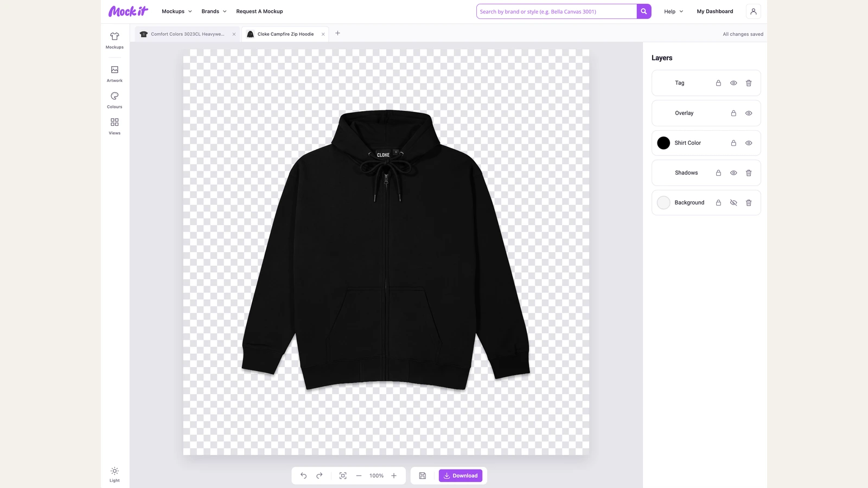
Task: Click the save disk icon
Action: point(423,476)
